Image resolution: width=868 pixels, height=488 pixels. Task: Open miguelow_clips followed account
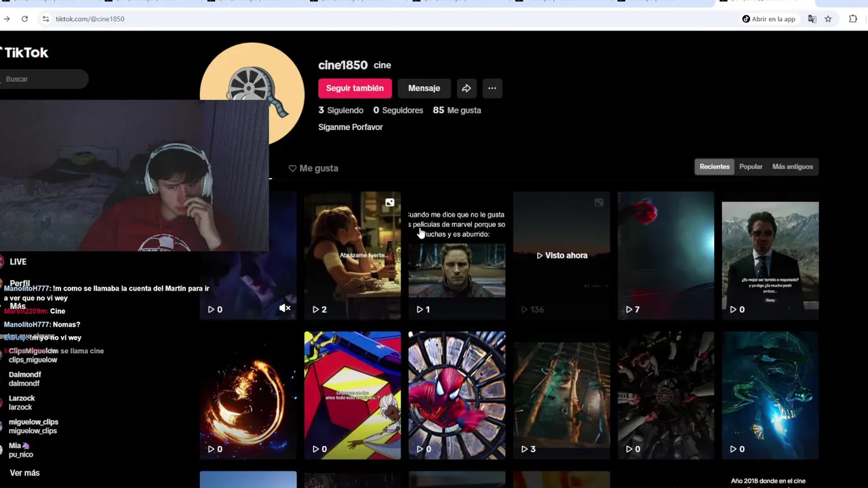33,426
